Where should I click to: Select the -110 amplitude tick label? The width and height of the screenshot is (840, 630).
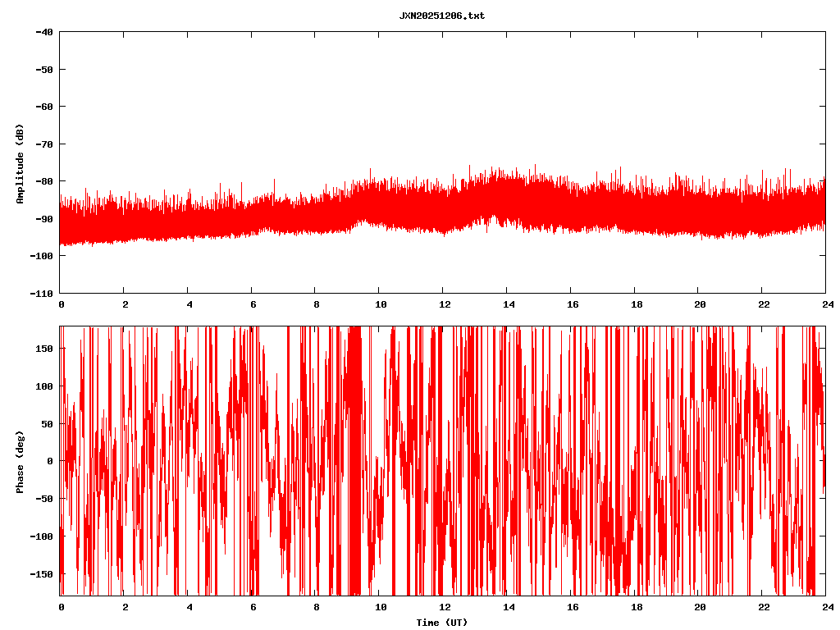[41, 294]
